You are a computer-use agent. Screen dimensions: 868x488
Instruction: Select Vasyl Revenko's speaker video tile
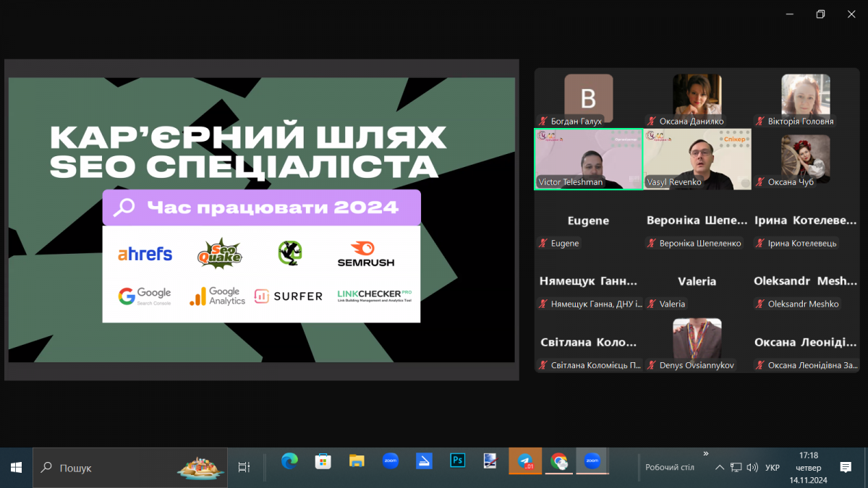point(697,159)
